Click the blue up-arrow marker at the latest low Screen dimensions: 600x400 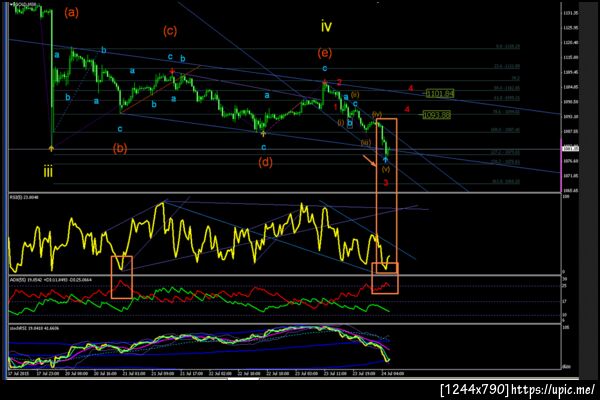[385, 160]
